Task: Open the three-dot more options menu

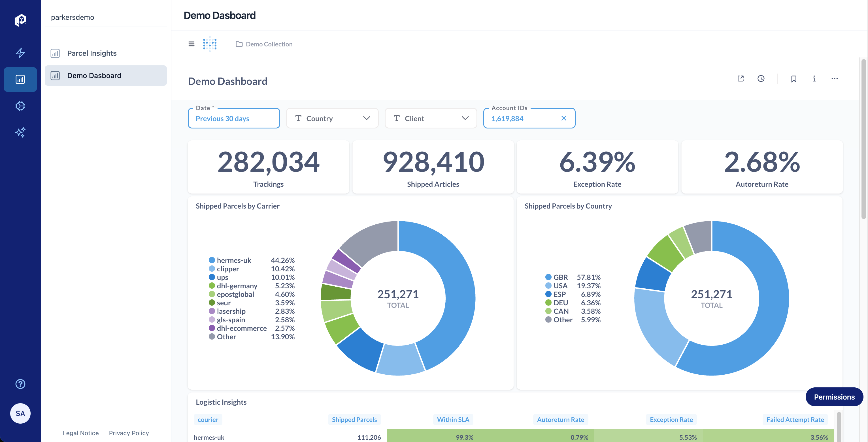Action: (834, 79)
